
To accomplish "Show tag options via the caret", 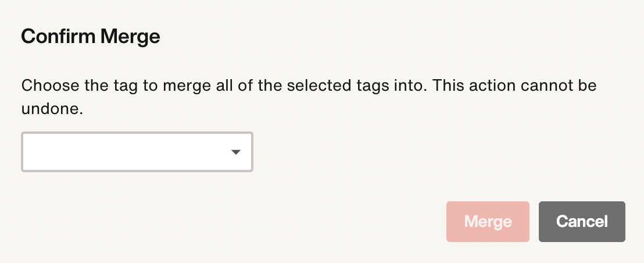I will coord(235,152).
